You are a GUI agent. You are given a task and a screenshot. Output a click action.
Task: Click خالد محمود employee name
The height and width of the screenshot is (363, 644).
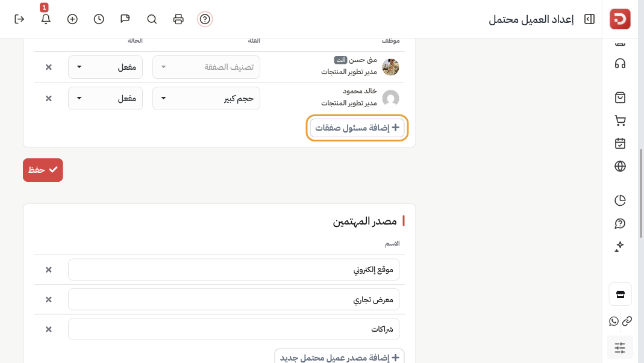pos(360,91)
